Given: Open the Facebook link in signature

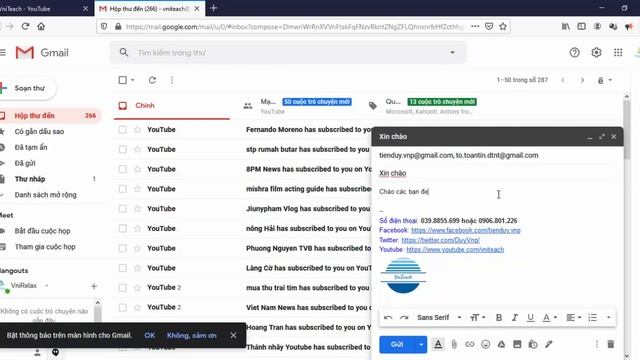Looking at the screenshot, I should pos(466,230).
